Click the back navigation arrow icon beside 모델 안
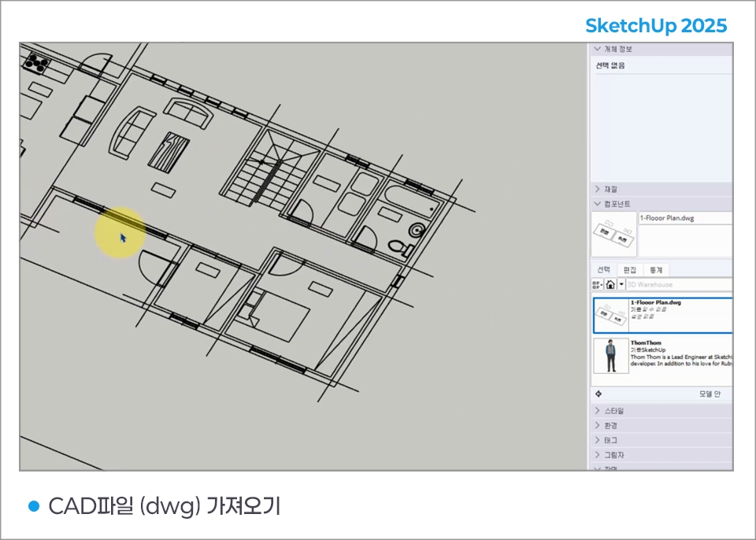756x540 pixels. tap(598, 394)
